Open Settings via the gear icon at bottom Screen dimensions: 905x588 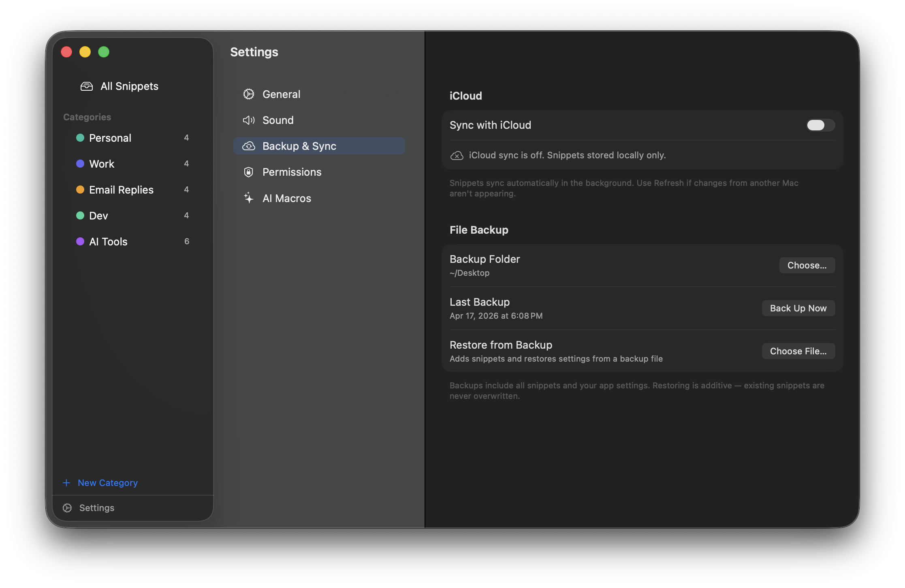67,507
